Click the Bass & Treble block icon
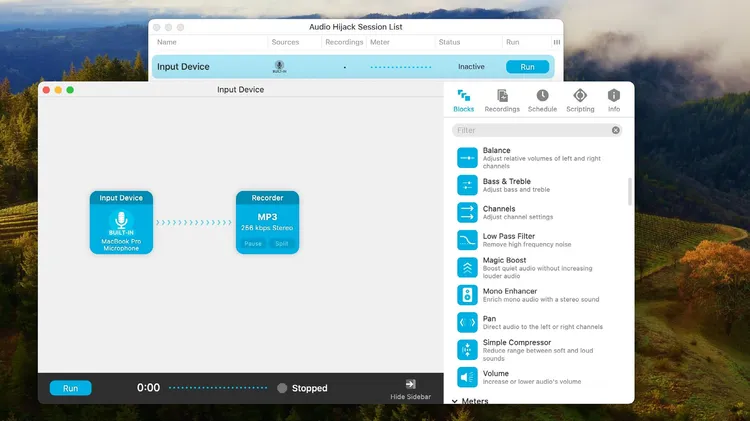Viewport: 750px width, 421px height. [467, 185]
